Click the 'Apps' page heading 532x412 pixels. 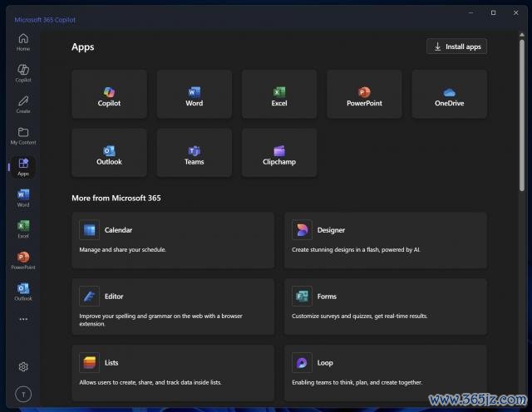pos(83,47)
